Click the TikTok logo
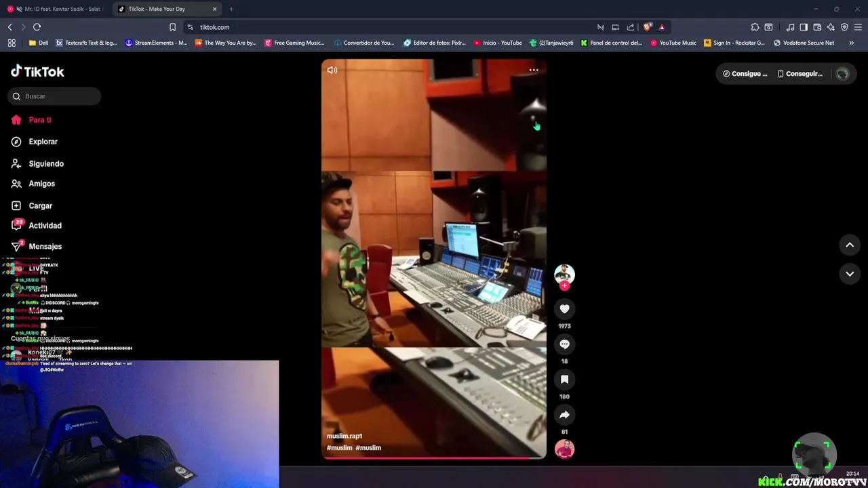 (37, 71)
